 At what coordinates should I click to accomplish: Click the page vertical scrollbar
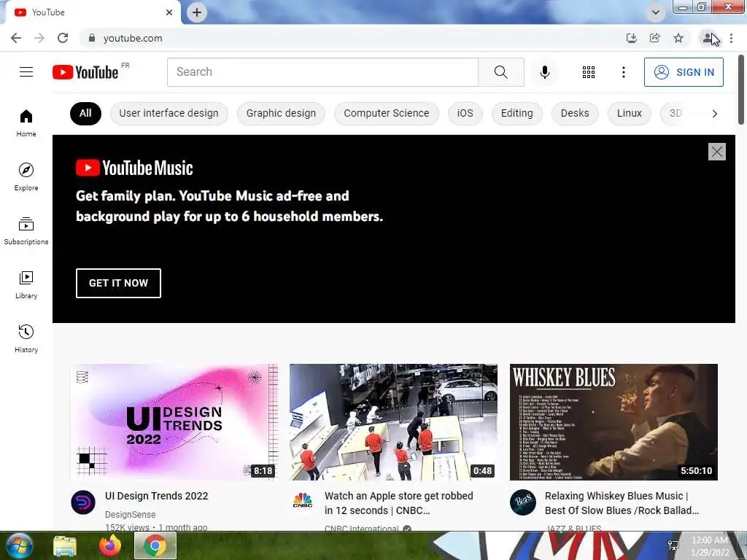point(742,90)
